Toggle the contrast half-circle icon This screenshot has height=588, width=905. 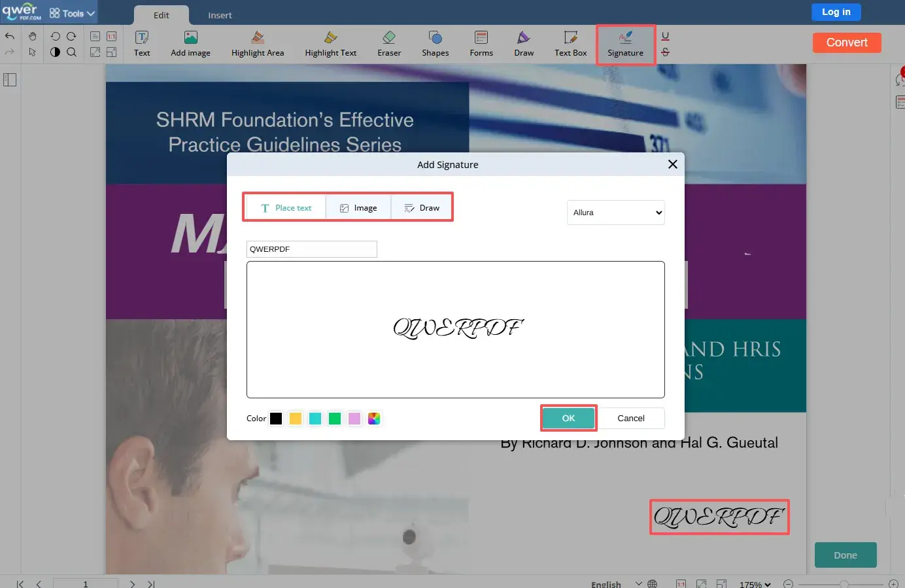[55, 52]
